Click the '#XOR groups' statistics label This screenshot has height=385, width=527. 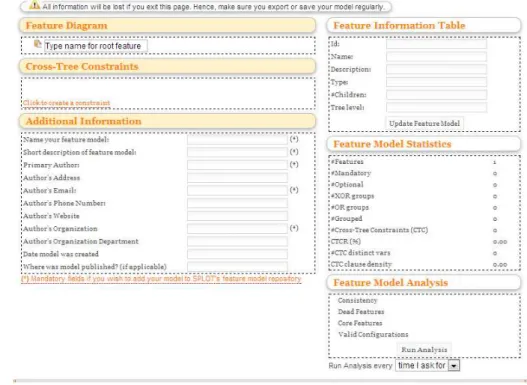point(353,196)
